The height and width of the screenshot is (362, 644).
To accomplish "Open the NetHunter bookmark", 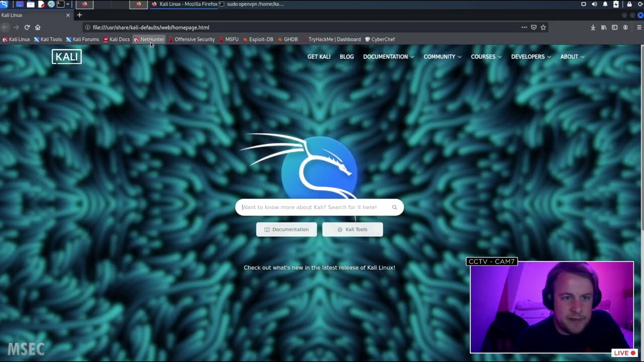I will coord(149,39).
